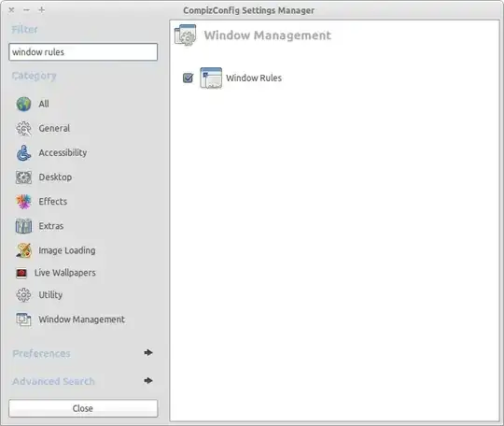Click the Advanced Search heading text

click(53, 381)
